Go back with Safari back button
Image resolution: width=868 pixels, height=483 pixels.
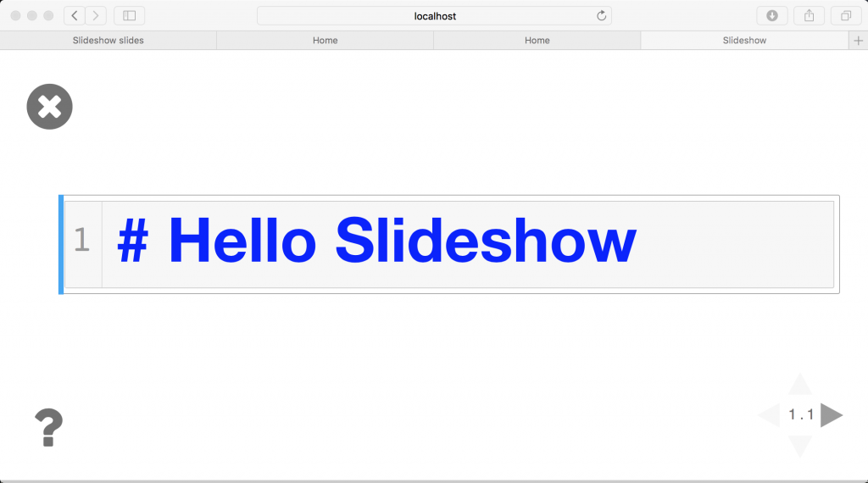tap(75, 15)
